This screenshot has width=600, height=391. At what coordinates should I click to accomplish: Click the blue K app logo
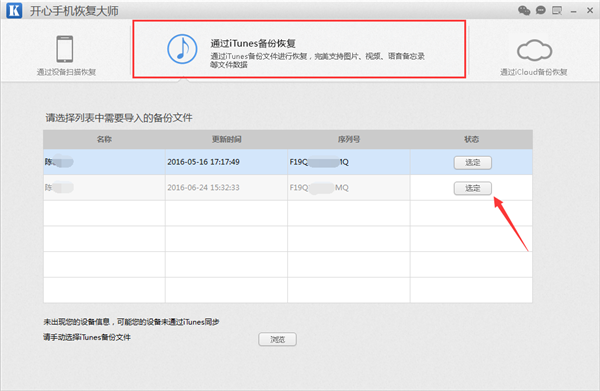[x=14, y=10]
